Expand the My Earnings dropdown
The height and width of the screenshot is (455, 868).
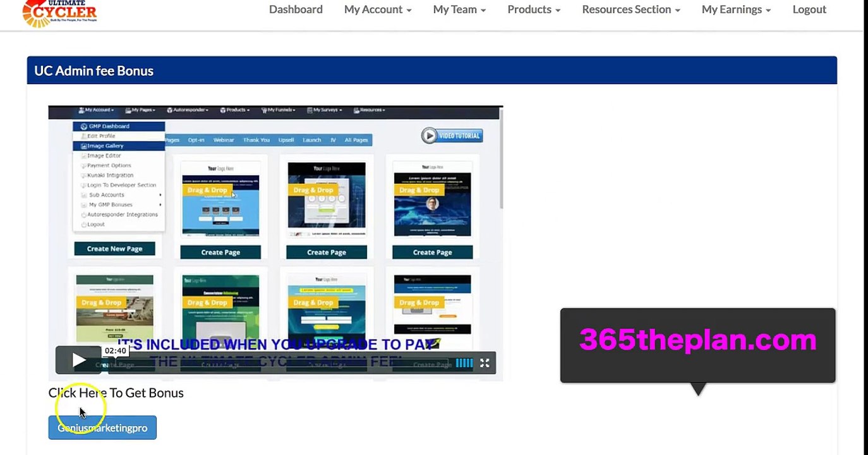(x=736, y=9)
